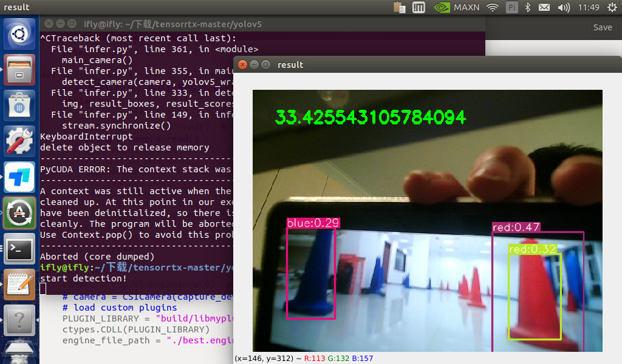Screen dimensions: 622x364
Task: Click the G:132 green value in status
Action: tap(338, 359)
